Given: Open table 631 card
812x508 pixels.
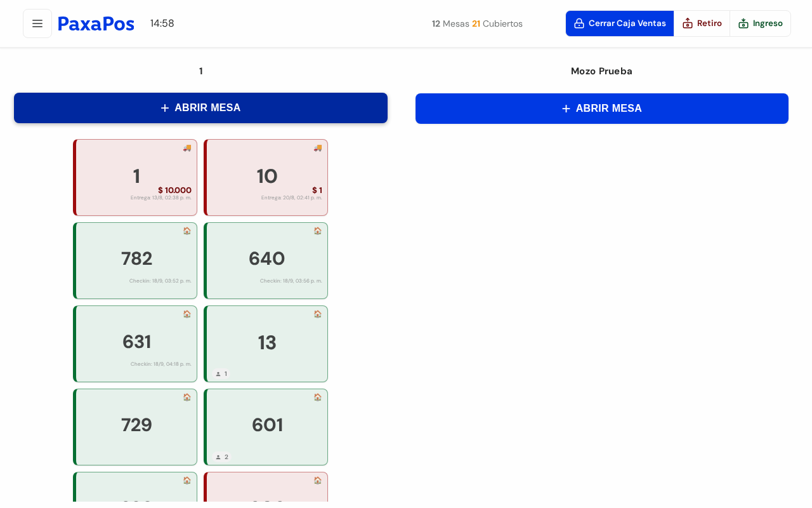Looking at the screenshot, I should pyautogui.click(x=135, y=344).
